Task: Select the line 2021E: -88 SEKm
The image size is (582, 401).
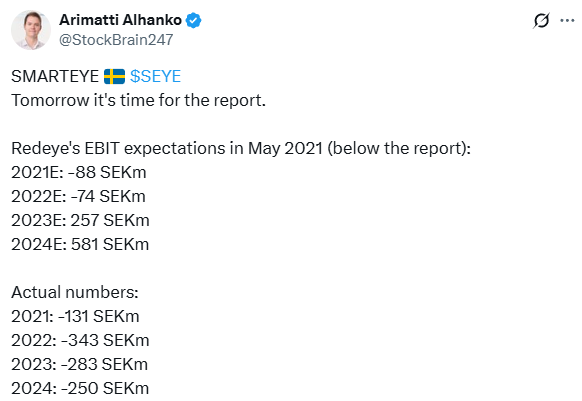Action: coord(79,172)
